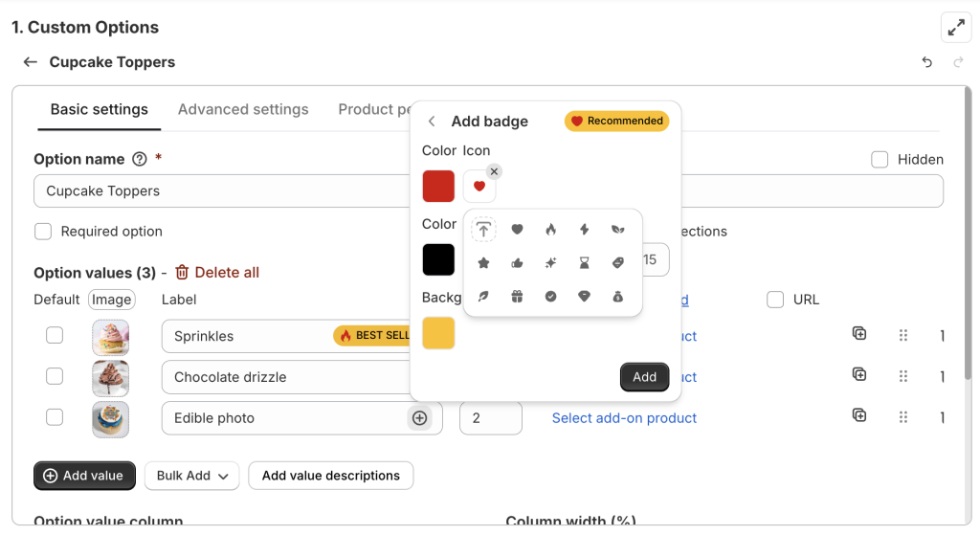Go back from the Add badge panel

[432, 122]
